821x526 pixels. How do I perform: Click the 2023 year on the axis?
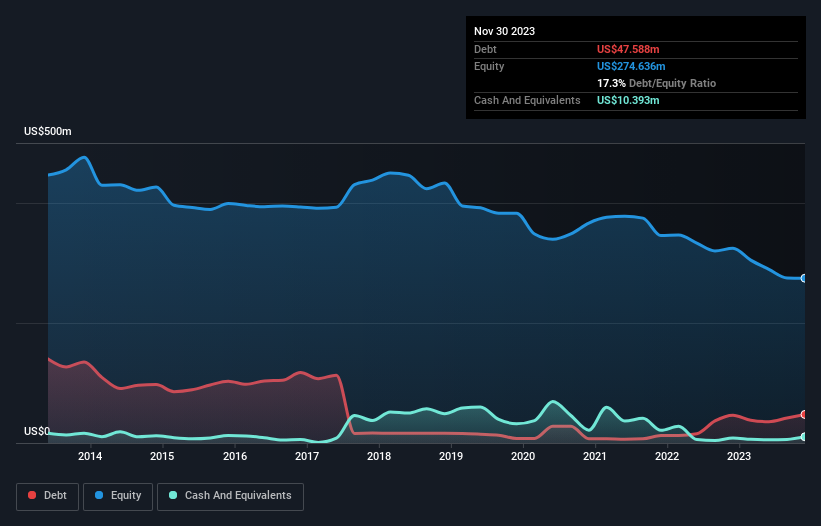[x=739, y=457]
